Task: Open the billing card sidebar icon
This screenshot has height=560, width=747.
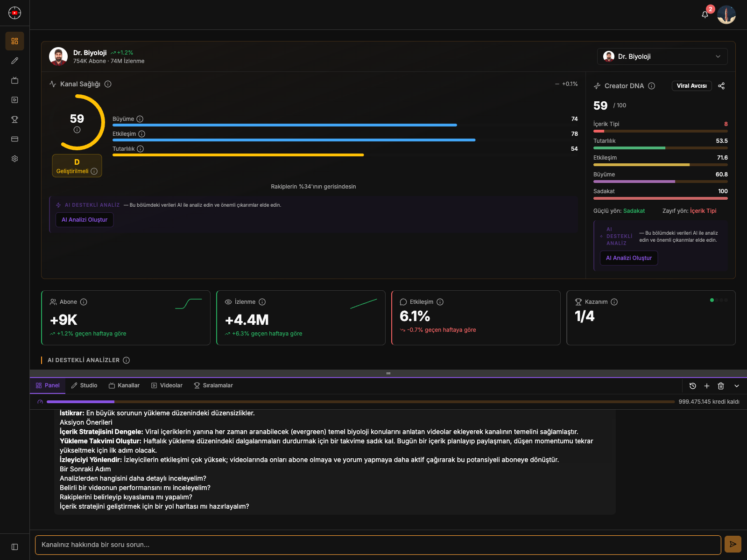Action: 14,139
